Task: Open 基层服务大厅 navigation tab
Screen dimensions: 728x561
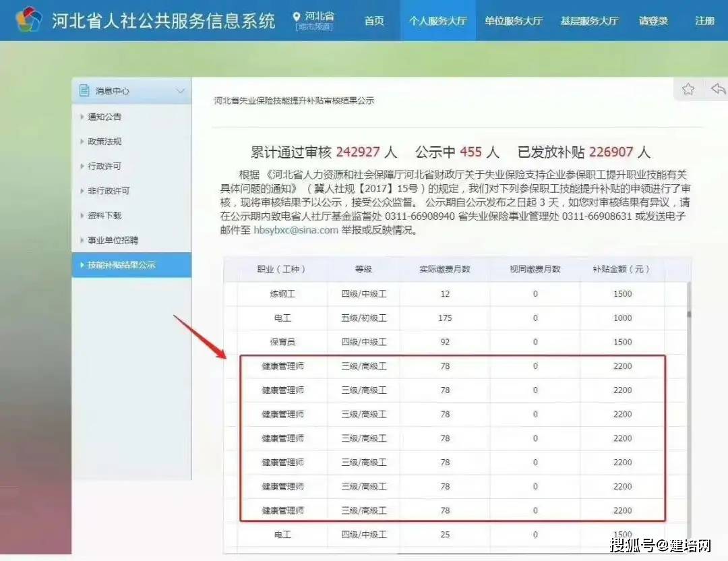Action: (589, 21)
